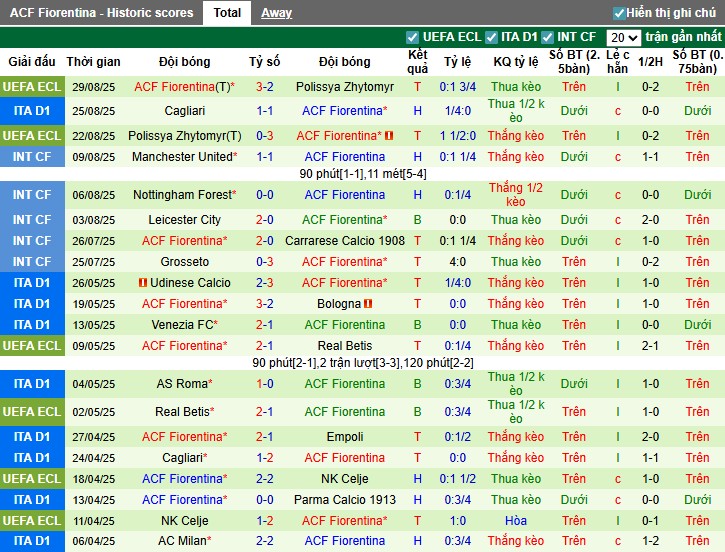Click red card icon in 22/08/25 row
The height and width of the screenshot is (552, 725).
389,136
